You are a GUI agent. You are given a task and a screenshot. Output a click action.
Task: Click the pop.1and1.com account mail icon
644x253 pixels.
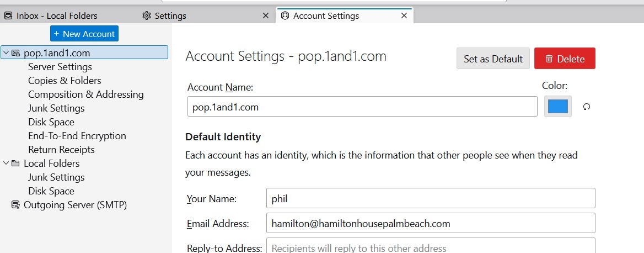click(15, 53)
